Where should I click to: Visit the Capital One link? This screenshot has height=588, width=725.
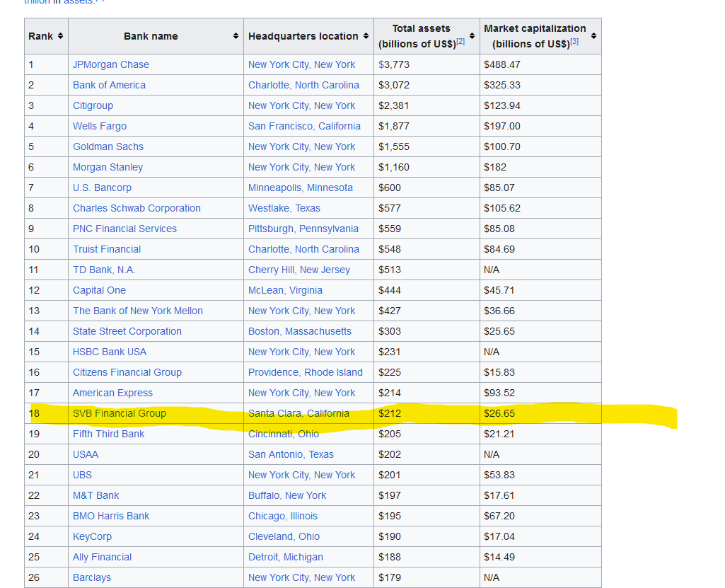(100, 290)
